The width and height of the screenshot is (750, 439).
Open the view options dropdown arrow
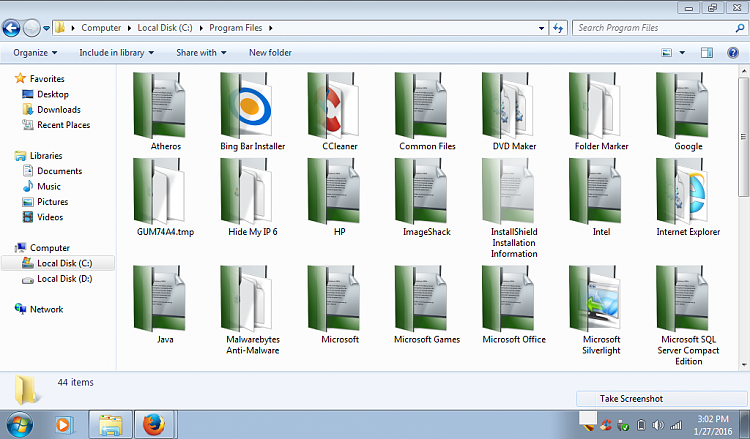click(x=682, y=53)
